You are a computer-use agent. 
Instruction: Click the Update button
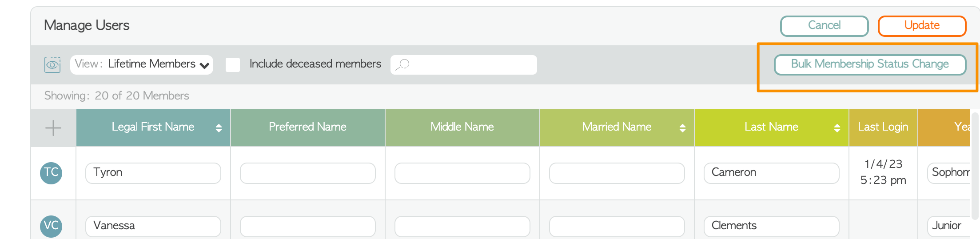922,26
